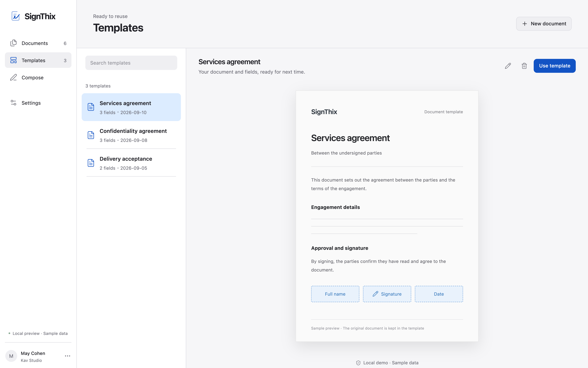Image resolution: width=588 pixels, height=368 pixels.
Task: Click the Settings sliders icon
Action: (14, 103)
